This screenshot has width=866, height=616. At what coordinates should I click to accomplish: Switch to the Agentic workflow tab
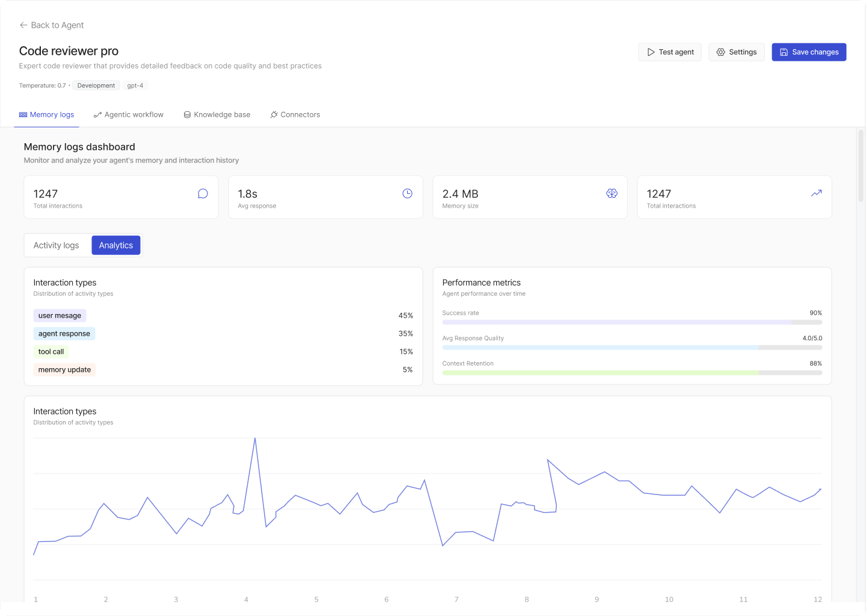click(128, 115)
